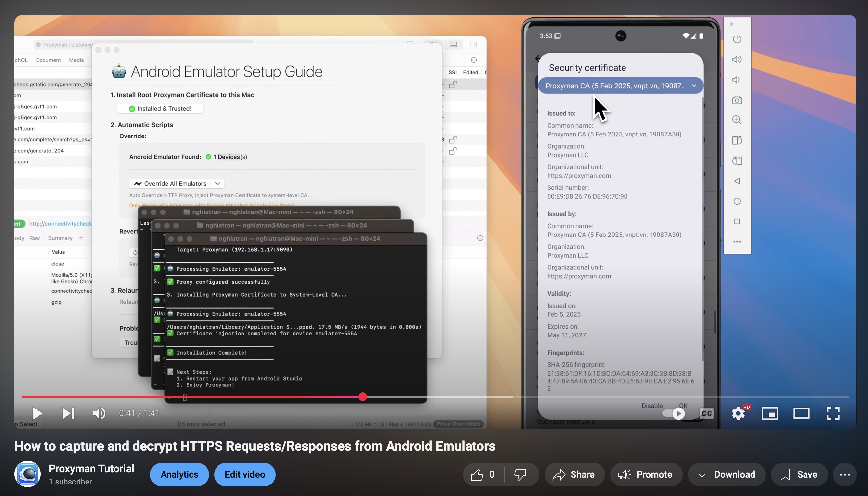868x496 pixels.
Task: Toggle the Disable certificate button
Action: tap(651, 405)
